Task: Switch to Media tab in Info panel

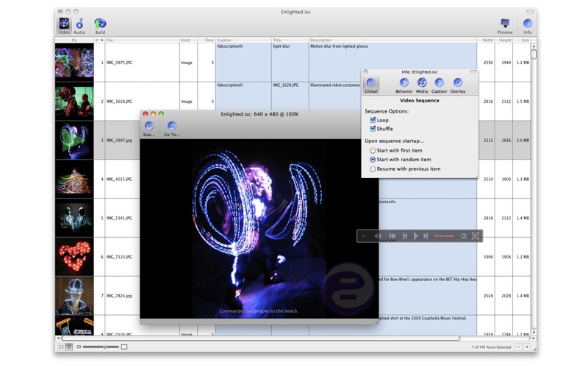Action: [x=421, y=85]
